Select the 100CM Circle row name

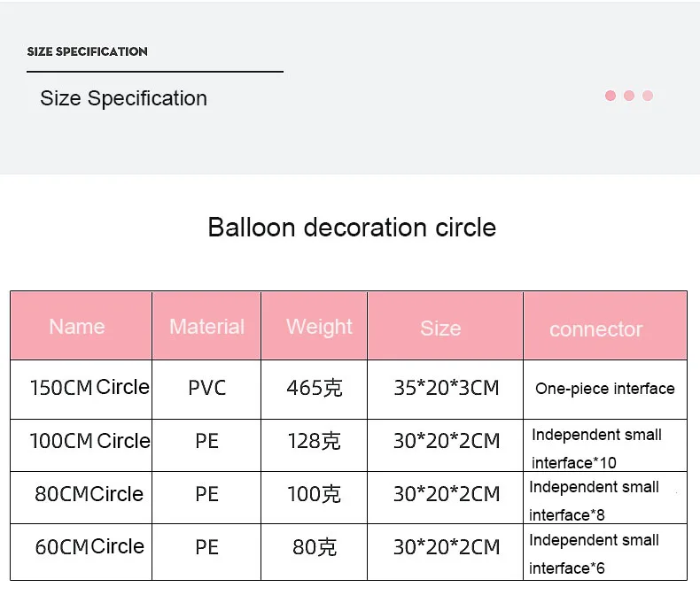point(89,441)
